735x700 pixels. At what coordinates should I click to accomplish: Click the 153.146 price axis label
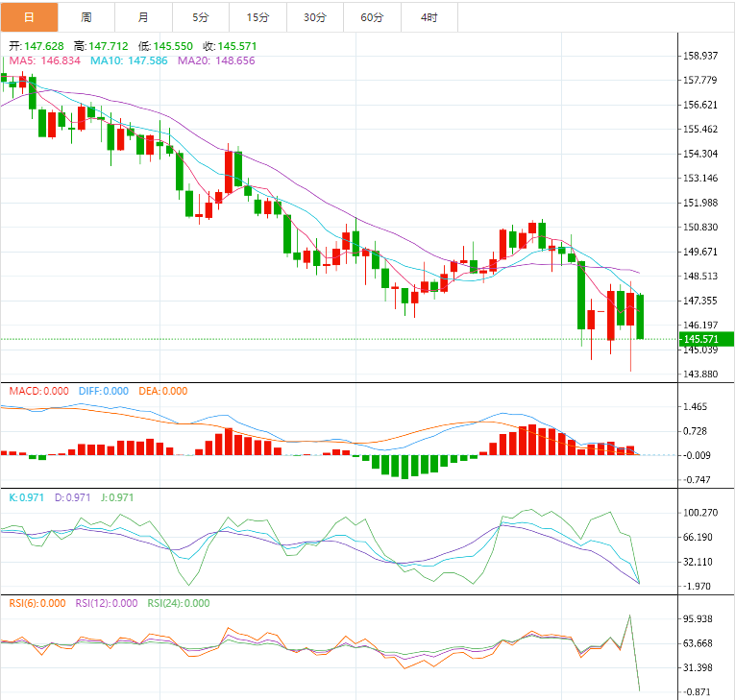[x=700, y=178]
